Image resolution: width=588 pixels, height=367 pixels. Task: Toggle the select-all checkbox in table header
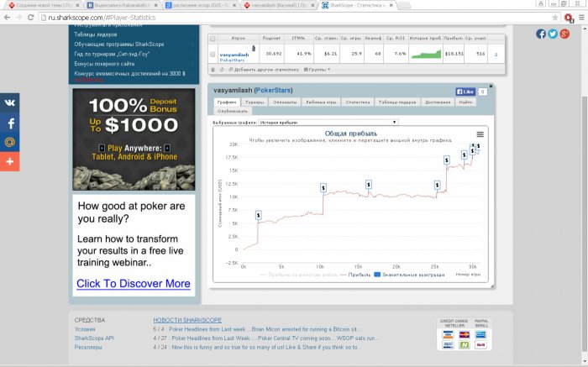[x=213, y=39]
